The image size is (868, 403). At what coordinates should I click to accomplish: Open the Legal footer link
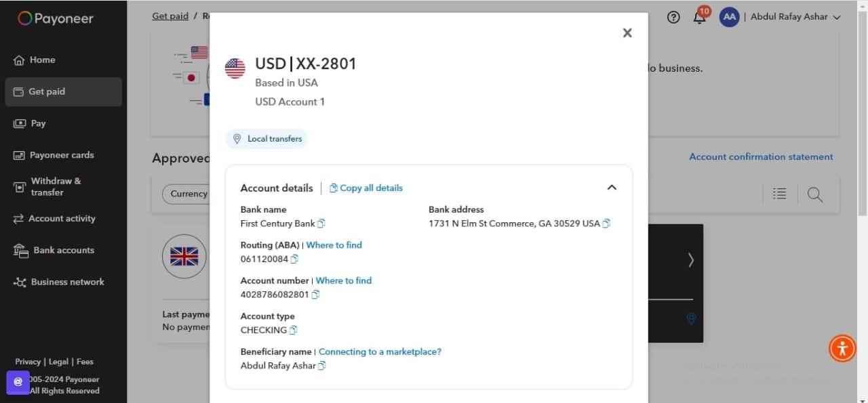coord(58,362)
